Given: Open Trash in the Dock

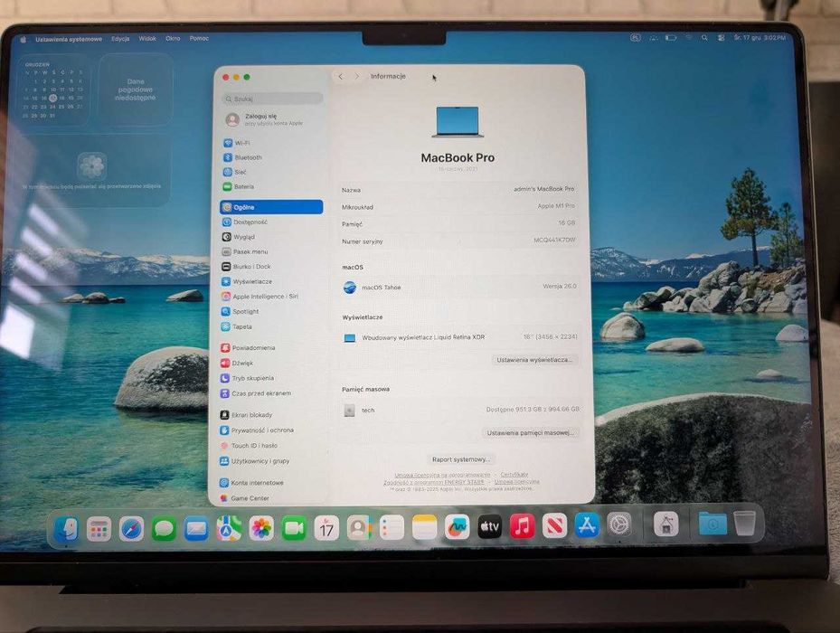Looking at the screenshot, I should click(x=745, y=523).
